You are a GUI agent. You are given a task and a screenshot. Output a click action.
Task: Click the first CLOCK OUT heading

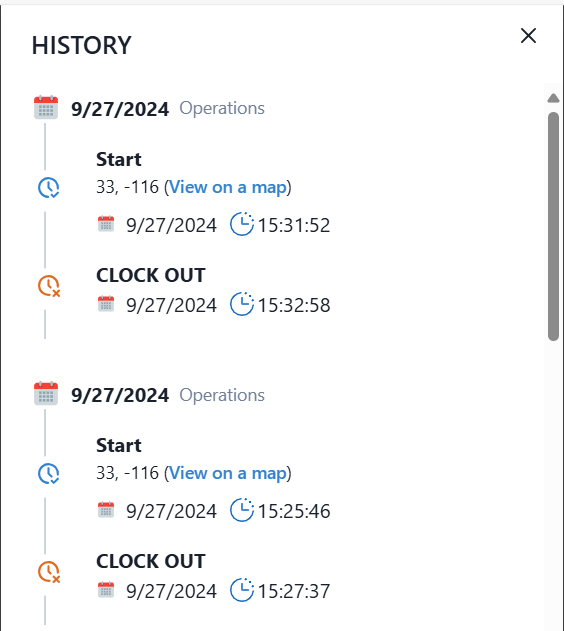click(x=151, y=275)
